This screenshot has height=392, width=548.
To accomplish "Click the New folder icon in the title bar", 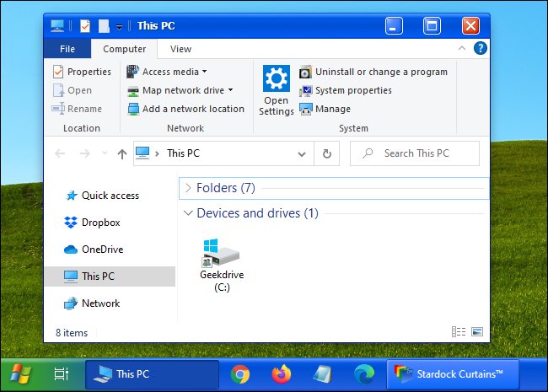I will (x=104, y=26).
